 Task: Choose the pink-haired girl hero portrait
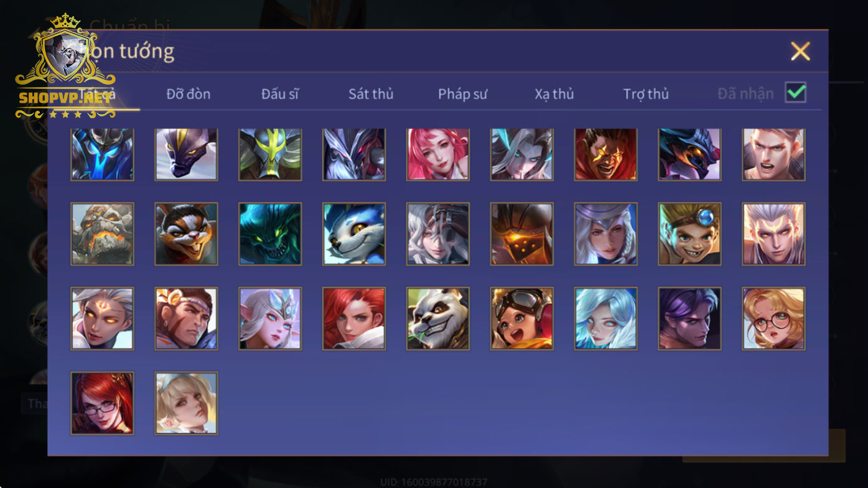(438, 154)
